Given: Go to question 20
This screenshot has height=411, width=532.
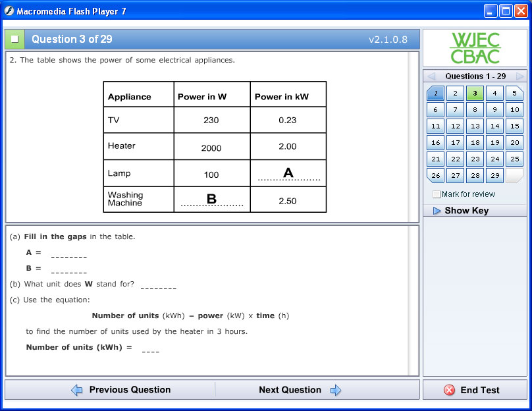Looking at the screenshot, I should tap(514, 142).
